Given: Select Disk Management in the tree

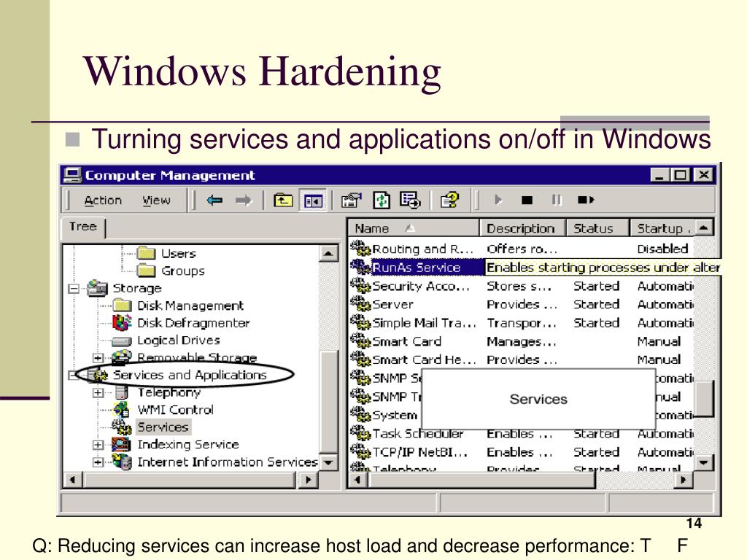Looking at the screenshot, I should click(190, 306).
